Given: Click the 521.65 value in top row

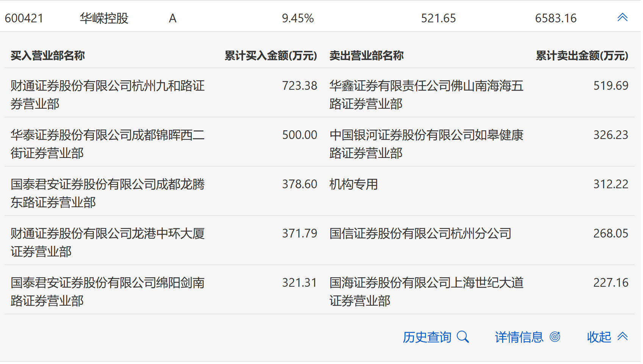Looking at the screenshot, I should tap(438, 18).
